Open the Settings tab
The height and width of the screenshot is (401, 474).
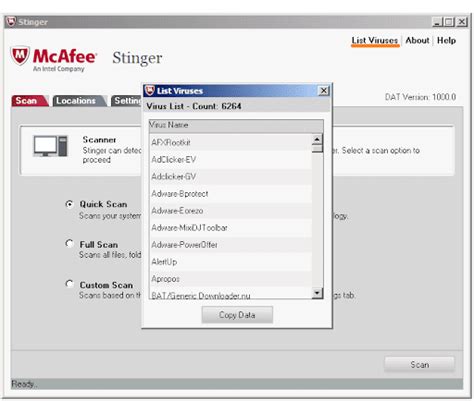127,101
